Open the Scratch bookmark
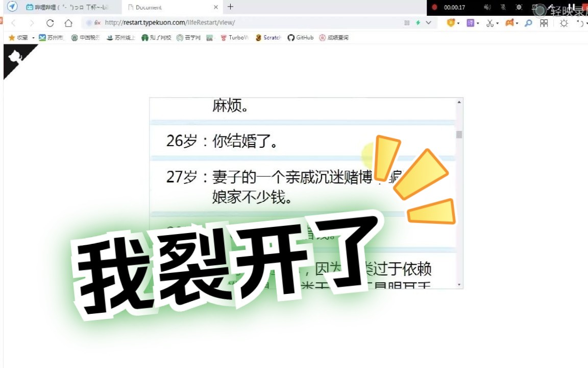 click(267, 37)
